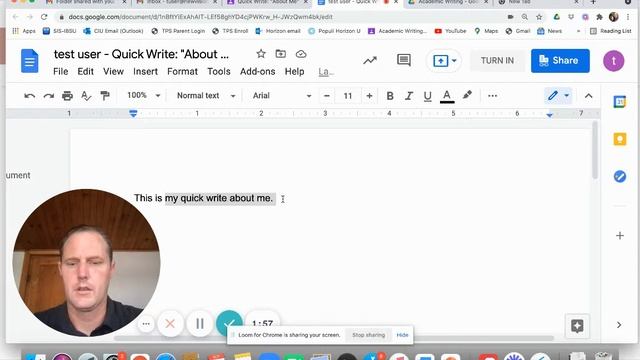Toggle Bold formatting
Screen dimensions: 640x360
[390, 96]
